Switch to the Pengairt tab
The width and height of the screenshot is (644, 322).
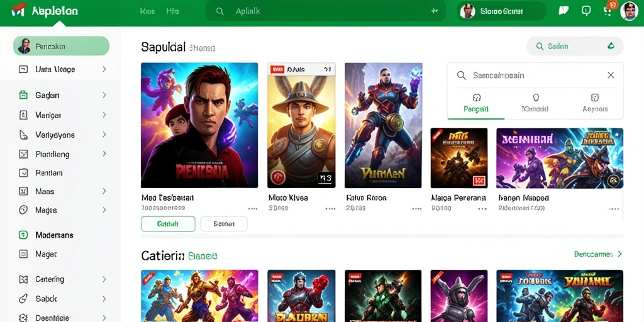pos(476,104)
